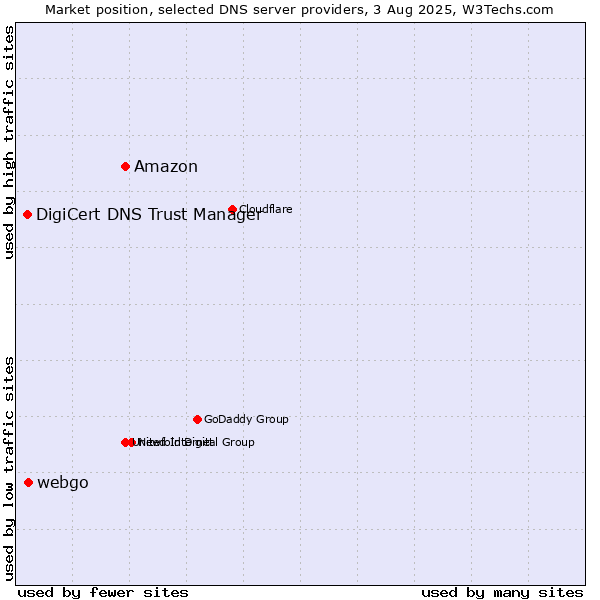The height and width of the screenshot is (600, 600).
Task: Click the 'used by fewer sites' axis label
Action: tap(103, 593)
